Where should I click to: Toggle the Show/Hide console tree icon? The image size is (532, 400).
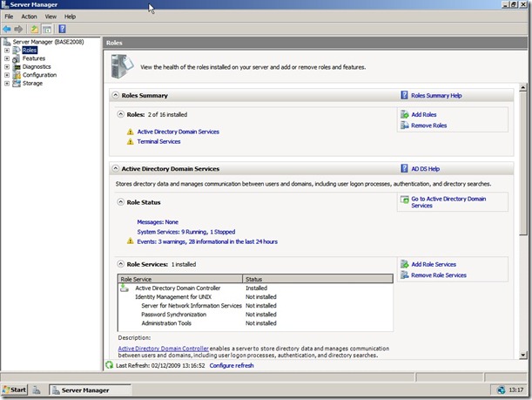point(47,30)
